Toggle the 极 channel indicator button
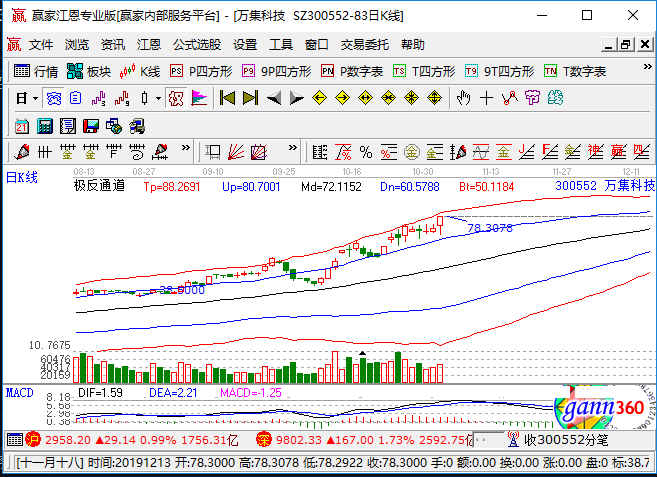The width and height of the screenshot is (657, 477). pos(176,99)
